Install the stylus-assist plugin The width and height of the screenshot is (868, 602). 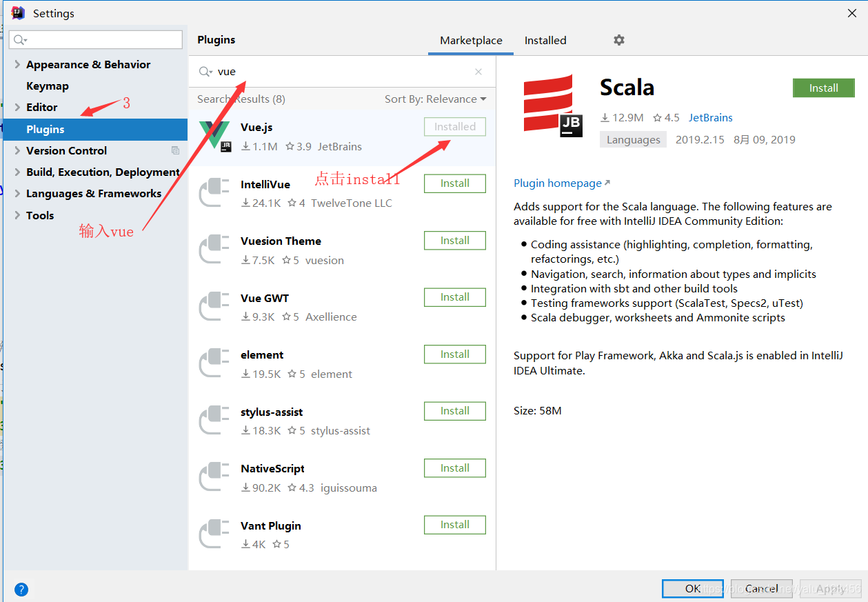point(455,411)
